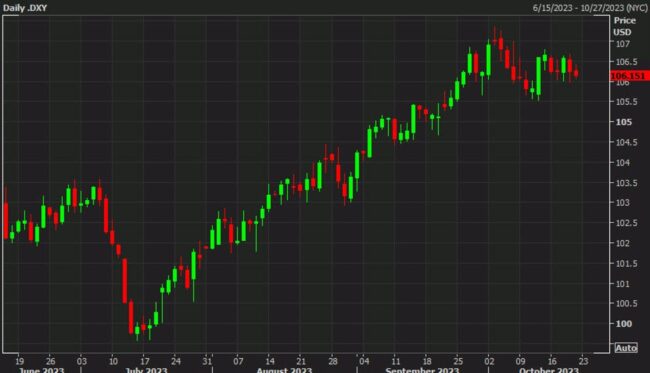Click the last red candlestick near 106.15
The height and width of the screenshot is (373, 650).
(576, 73)
